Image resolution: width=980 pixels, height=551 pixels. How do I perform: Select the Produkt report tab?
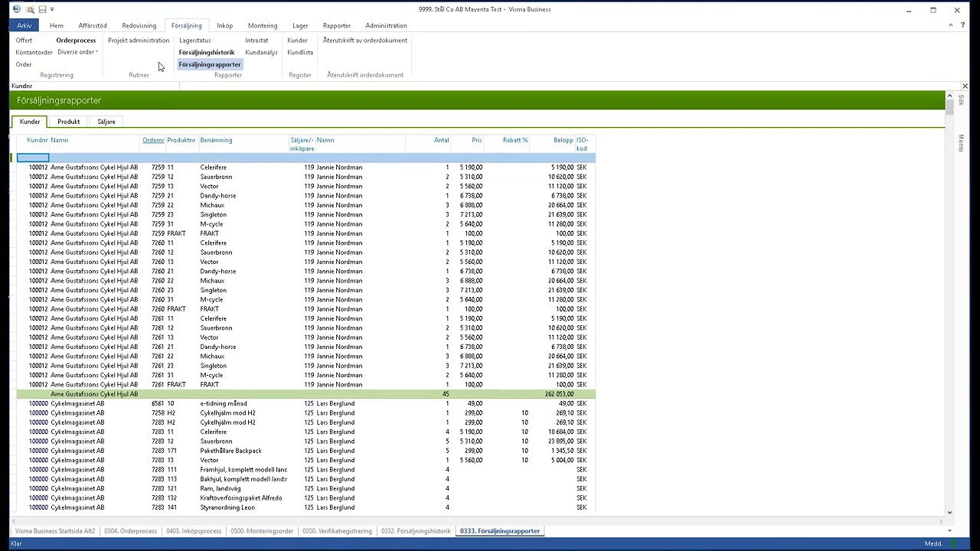click(x=68, y=122)
